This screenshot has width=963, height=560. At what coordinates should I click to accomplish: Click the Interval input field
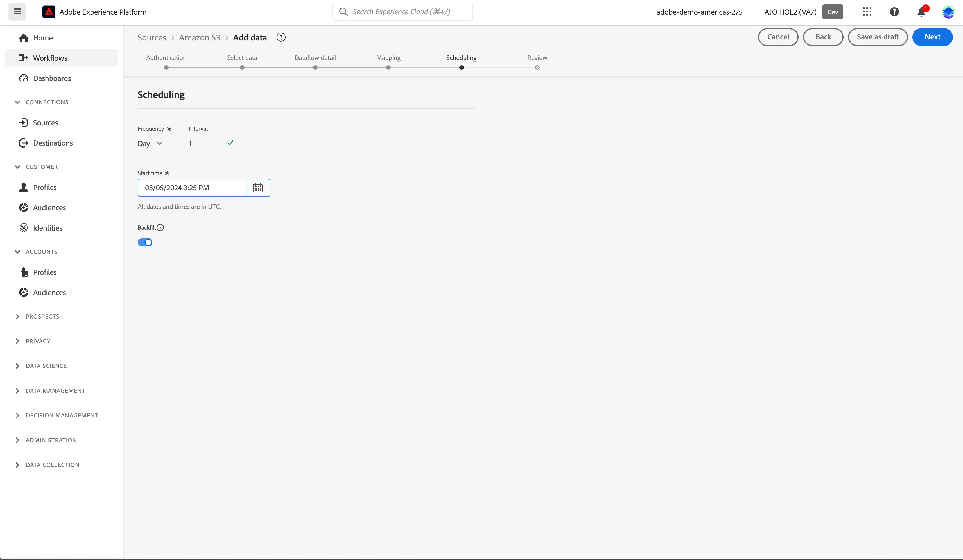(211, 143)
